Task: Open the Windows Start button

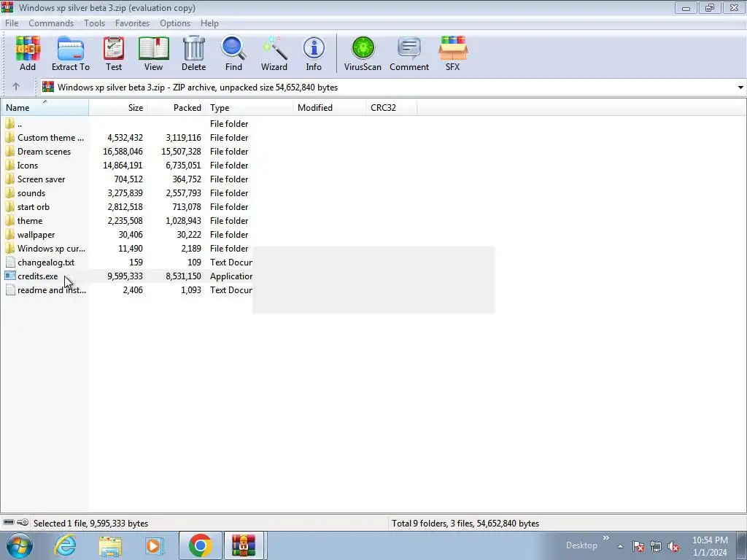Action: [19, 545]
